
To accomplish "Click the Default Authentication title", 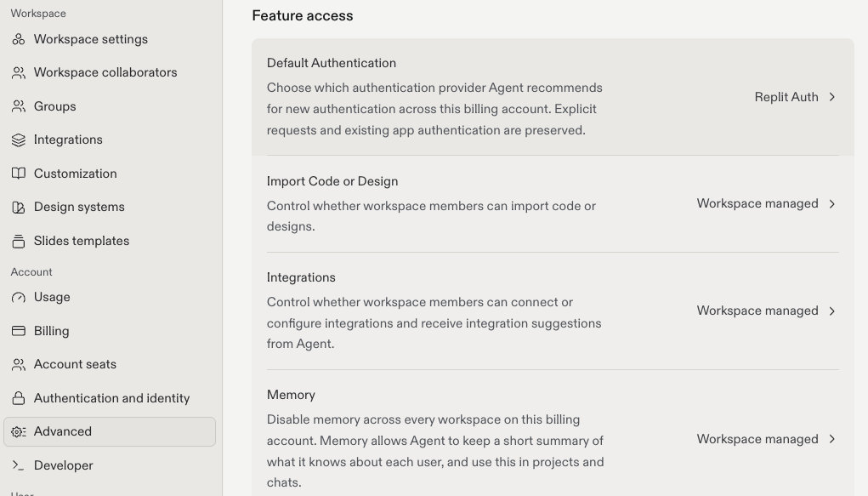I will click(x=331, y=63).
